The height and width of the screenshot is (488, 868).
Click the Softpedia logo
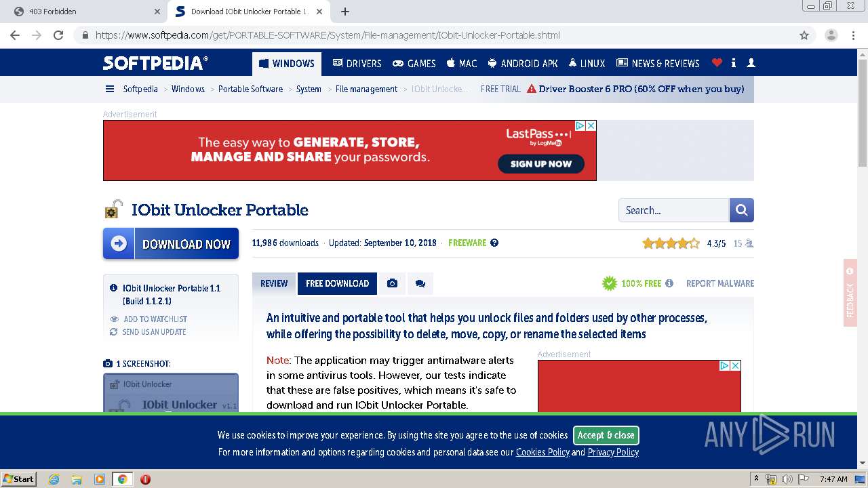pyautogui.click(x=155, y=63)
